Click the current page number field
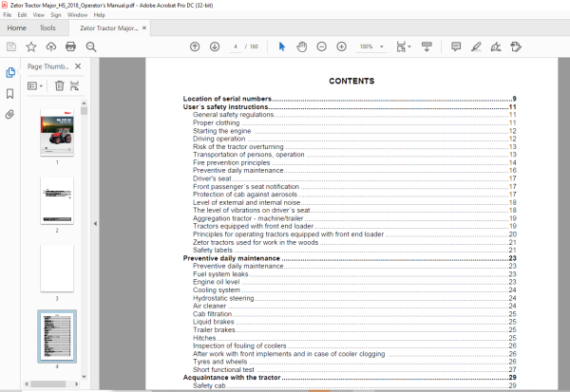 point(236,47)
